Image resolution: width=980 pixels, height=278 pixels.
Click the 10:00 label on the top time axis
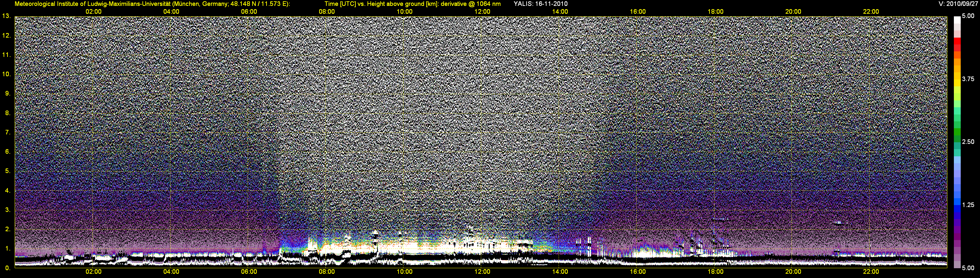(404, 12)
